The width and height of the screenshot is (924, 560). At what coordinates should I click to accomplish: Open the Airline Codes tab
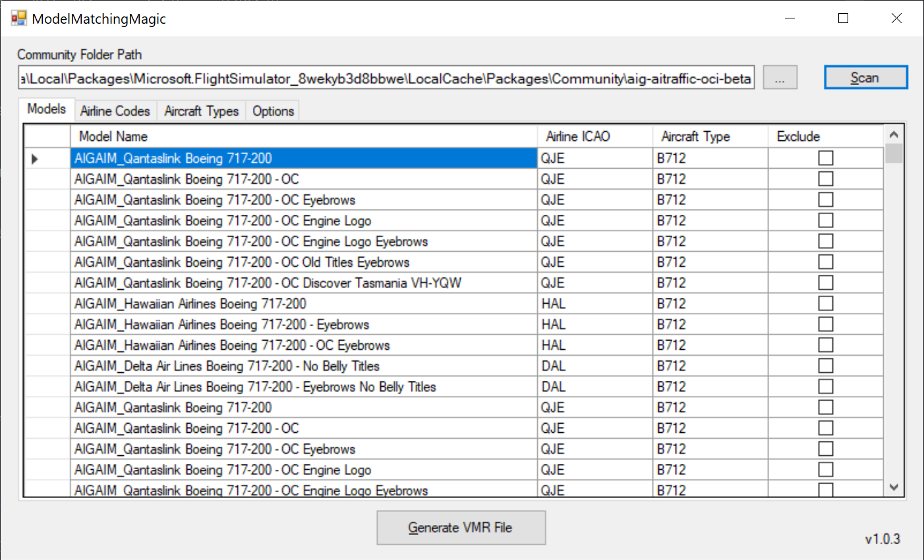coord(115,111)
